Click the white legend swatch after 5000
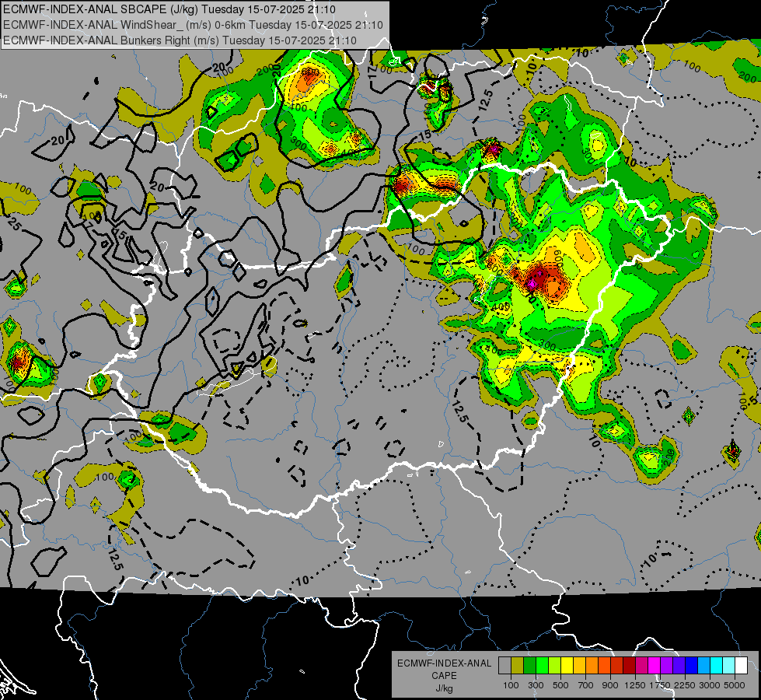This screenshot has height=700, width=761. (x=741, y=666)
